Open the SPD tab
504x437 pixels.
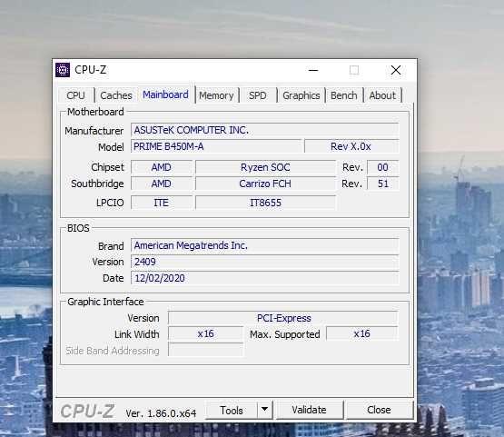click(x=258, y=95)
